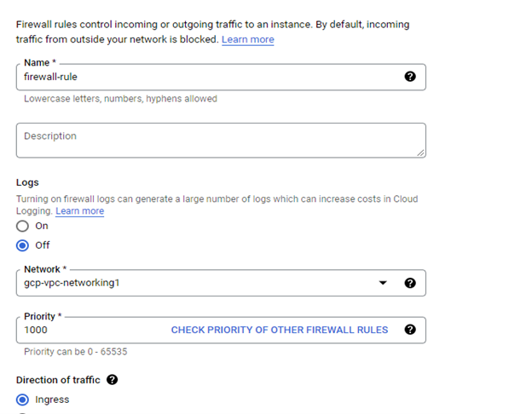Show help for Direction of traffic
532x414 pixels.
(x=112, y=380)
